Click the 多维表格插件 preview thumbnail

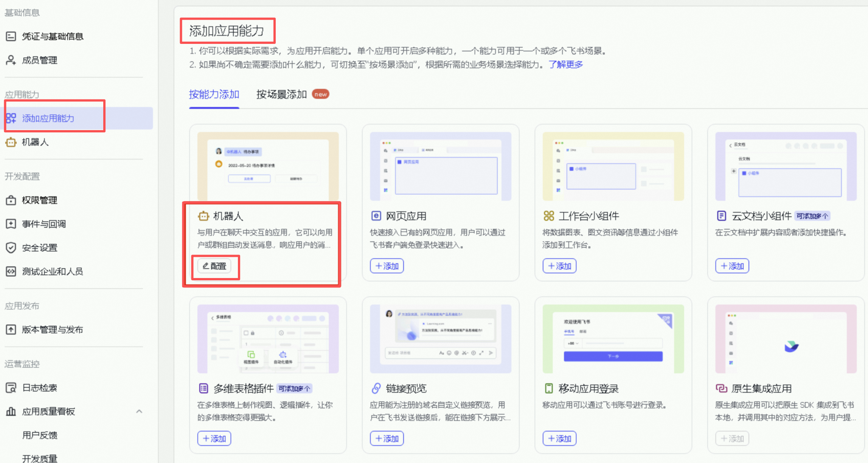coord(268,339)
